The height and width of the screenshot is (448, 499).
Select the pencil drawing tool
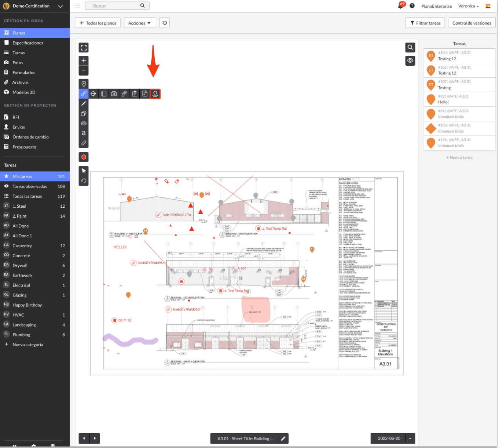pyautogui.click(x=84, y=103)
